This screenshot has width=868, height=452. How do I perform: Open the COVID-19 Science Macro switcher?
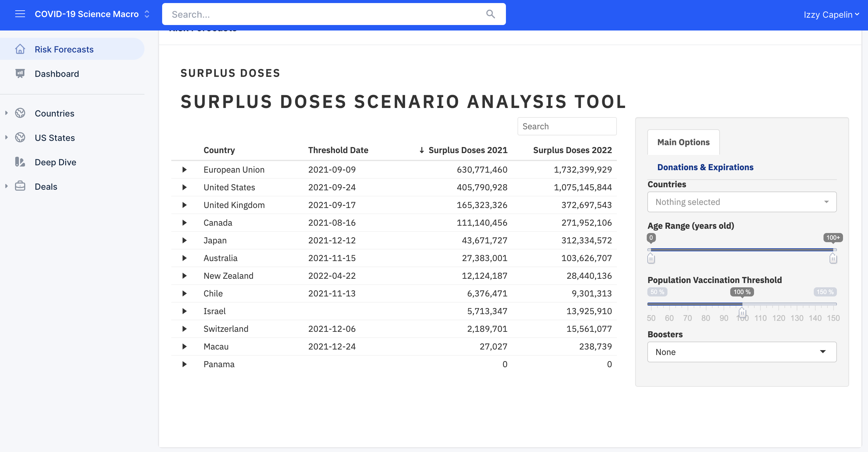(x=147, y=14)
